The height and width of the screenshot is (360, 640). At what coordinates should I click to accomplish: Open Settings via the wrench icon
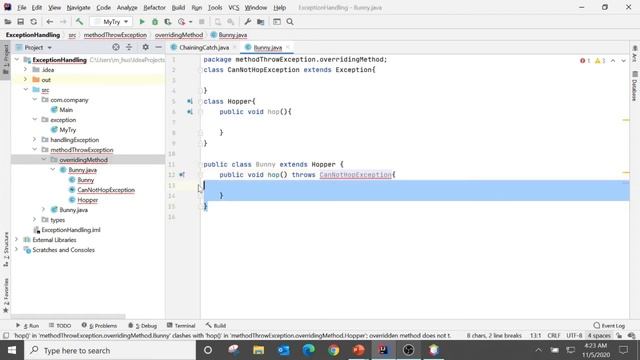[x=247, y=22]
